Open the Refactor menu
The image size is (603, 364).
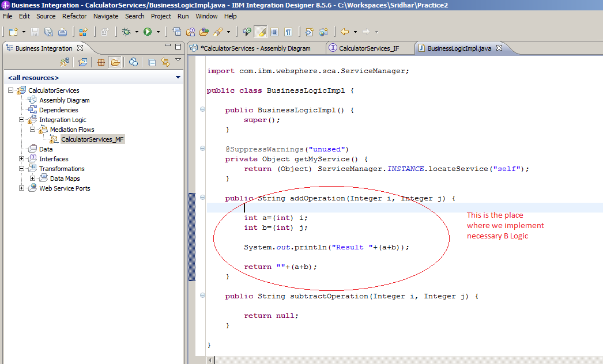click(x=74, y=16)
